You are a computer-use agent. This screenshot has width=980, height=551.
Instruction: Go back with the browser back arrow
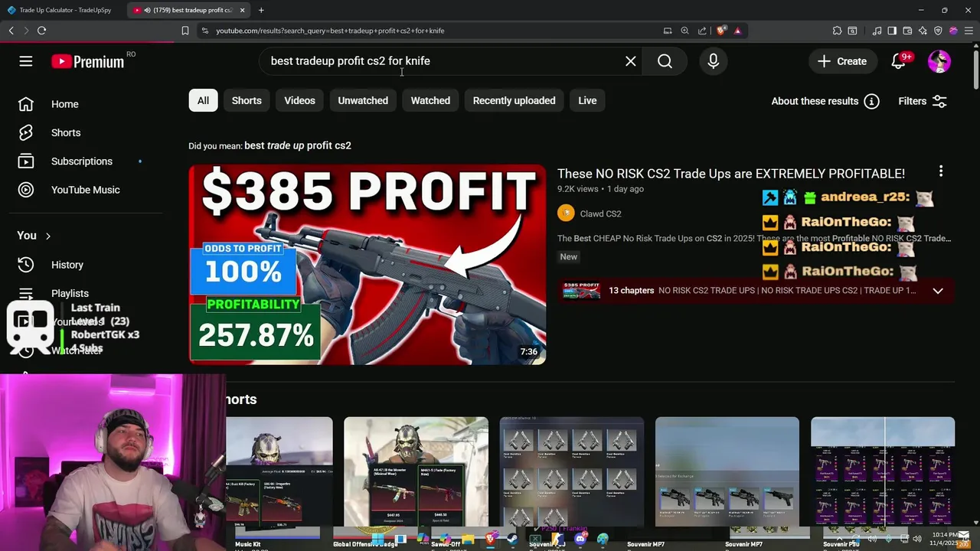point(11,31)
